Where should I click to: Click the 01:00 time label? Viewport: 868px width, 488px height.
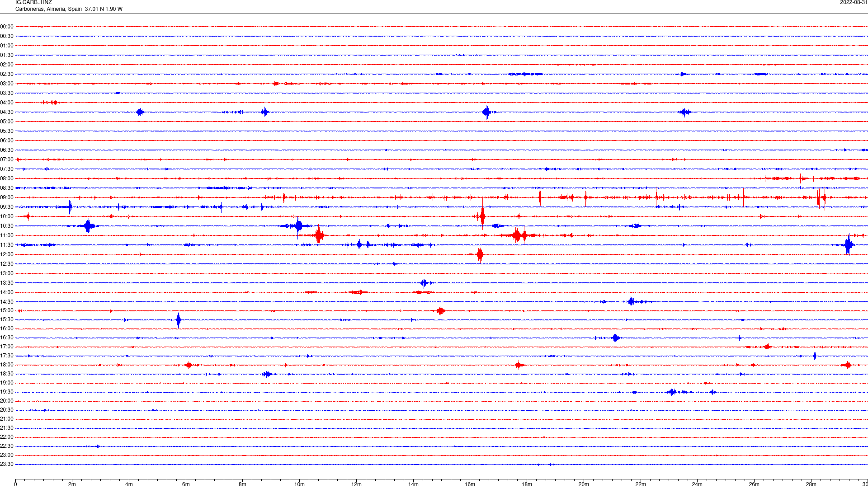(x=7, y=46)
